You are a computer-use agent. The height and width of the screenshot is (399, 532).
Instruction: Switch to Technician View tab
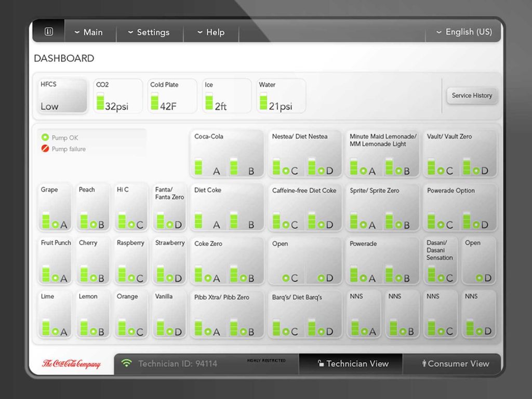[x=351, y=364]
